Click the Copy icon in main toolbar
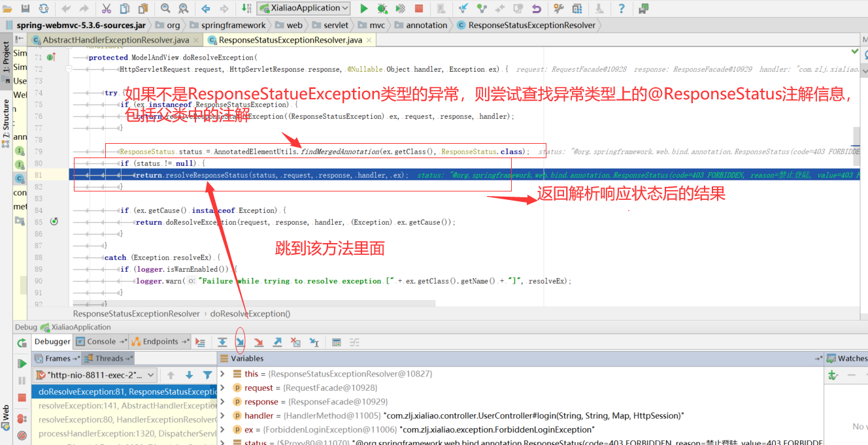Image resolution: width=868 pixels, height=445 pixels. click(x=124, y=8)
